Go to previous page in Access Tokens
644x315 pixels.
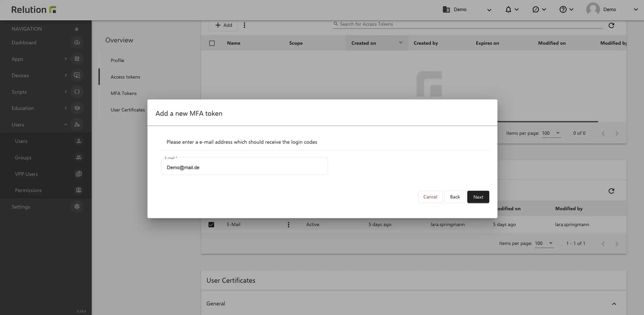click(x=603, y=133)
